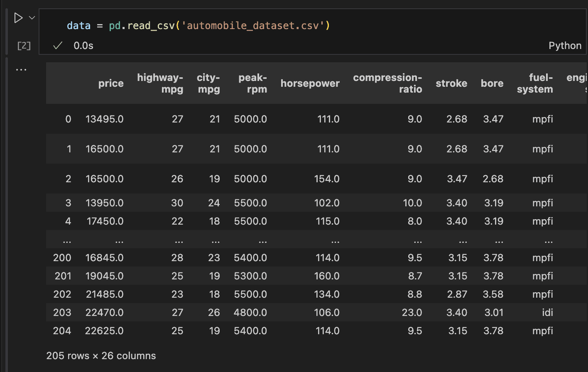588x372 pixels.
Task: Select the horsepower column header
Action: click(x=310, y=83)
